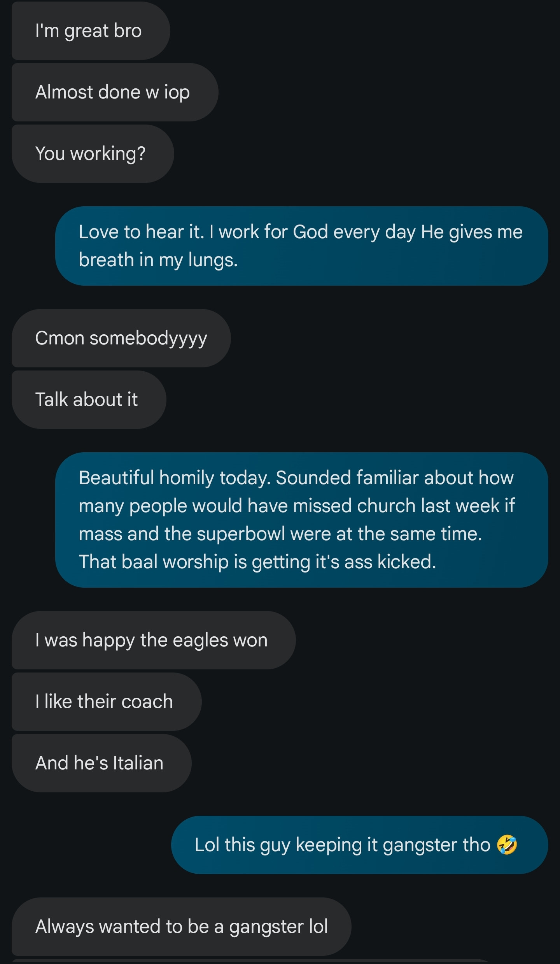Select the "I was happy the eagles won" message
Viewport: 560px width, 964px height.
[153, 640]
